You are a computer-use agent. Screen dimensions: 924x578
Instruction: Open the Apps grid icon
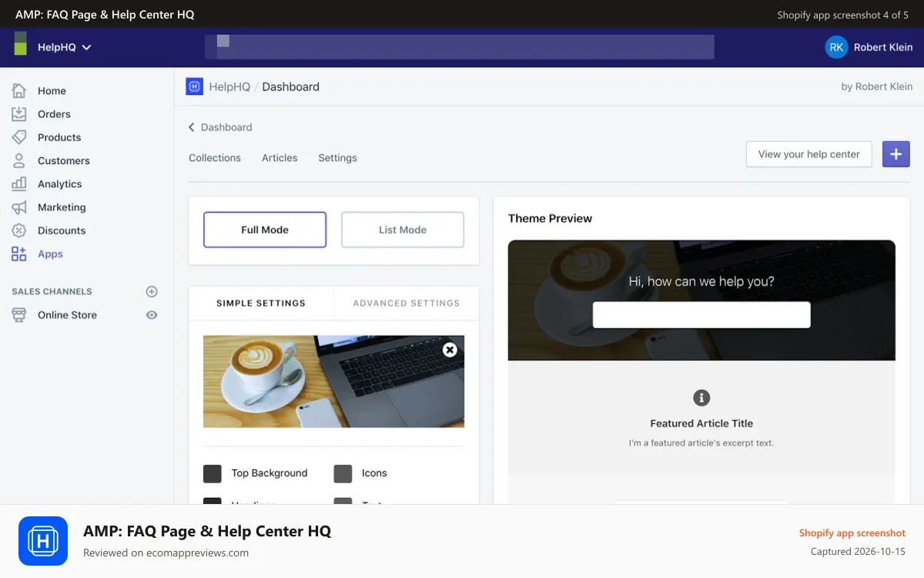click(19, 254)
